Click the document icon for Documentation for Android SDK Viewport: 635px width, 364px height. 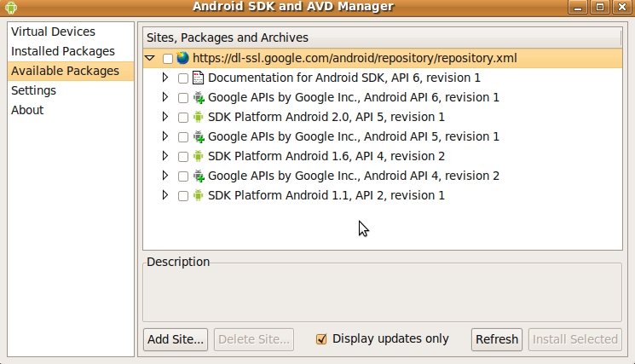198,78
